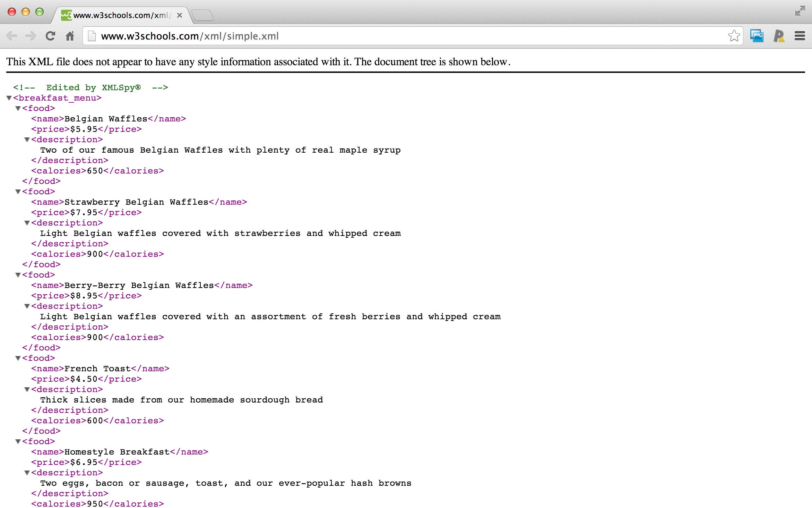Screen dimensions: 812x508
Task: Close the w3schools tab
Action: [x=179, y=15]
